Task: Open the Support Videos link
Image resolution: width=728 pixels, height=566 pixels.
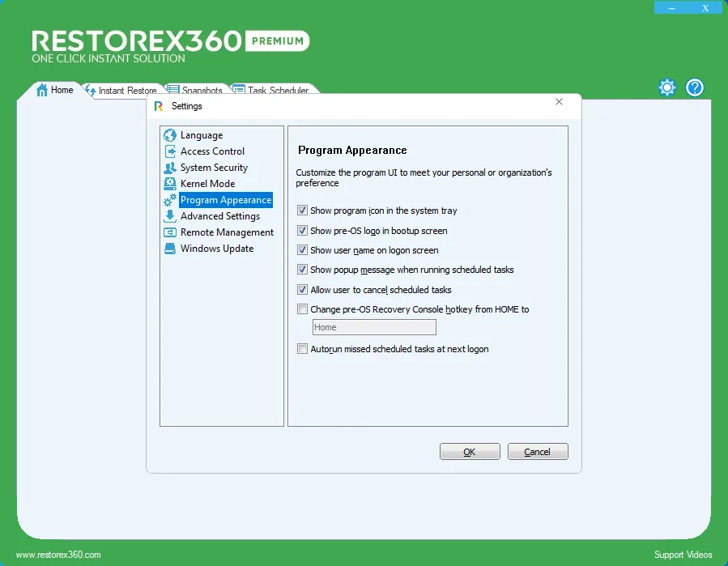Action: coord(683,555)
